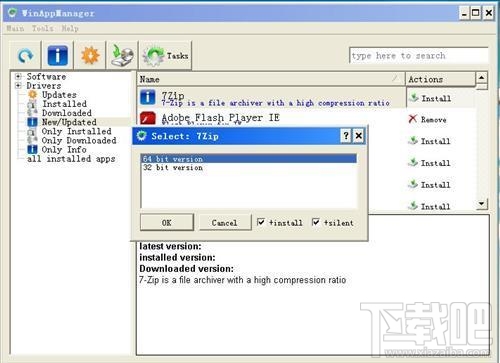The image size is (500, 363).
Task: Click the 7Zip blue info icon
Action: pyautogui.click(x=147, y=97)
